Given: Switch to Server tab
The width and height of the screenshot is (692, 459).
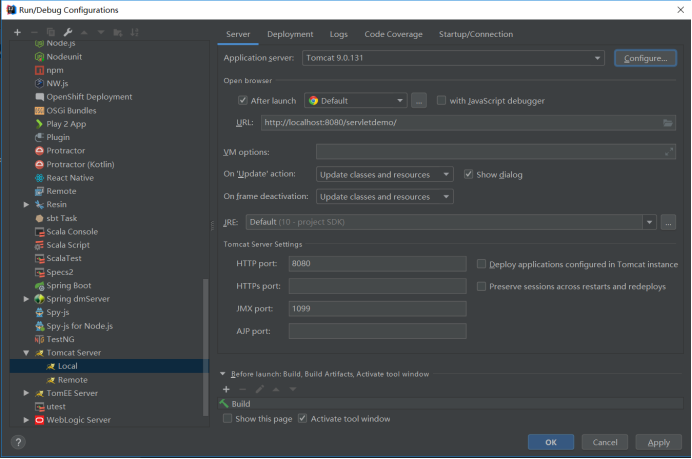Looking at the screenshot, I should click(x=238, y=34).
